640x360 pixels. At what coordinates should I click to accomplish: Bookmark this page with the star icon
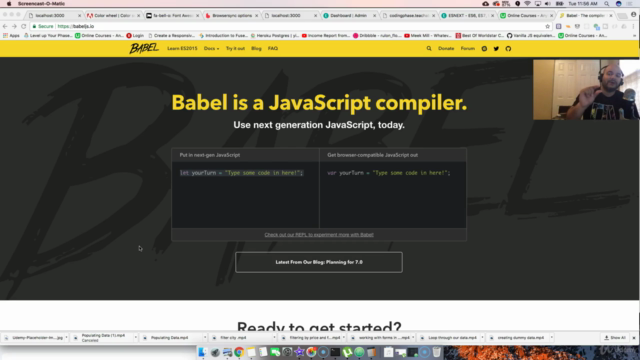click(x=548, y=26)
